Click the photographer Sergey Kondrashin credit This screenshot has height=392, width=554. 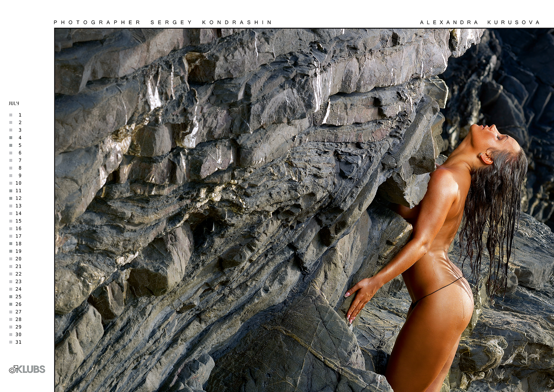click(163, 22)
